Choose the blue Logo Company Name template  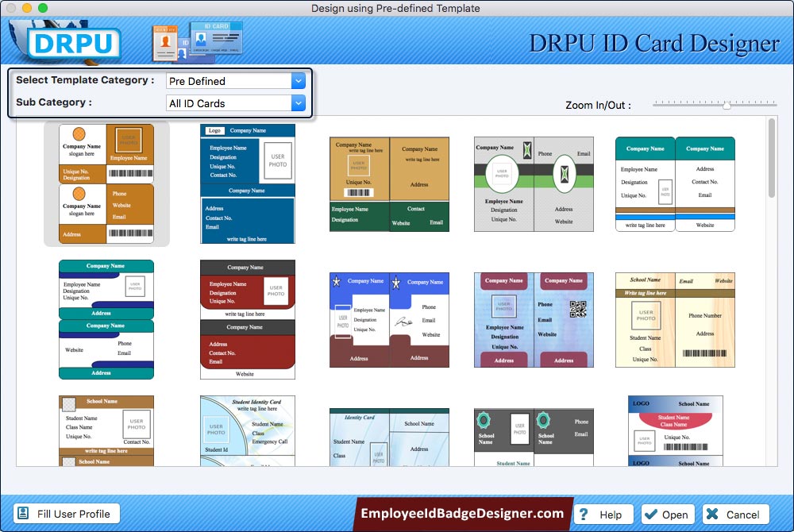click(248, 183)
